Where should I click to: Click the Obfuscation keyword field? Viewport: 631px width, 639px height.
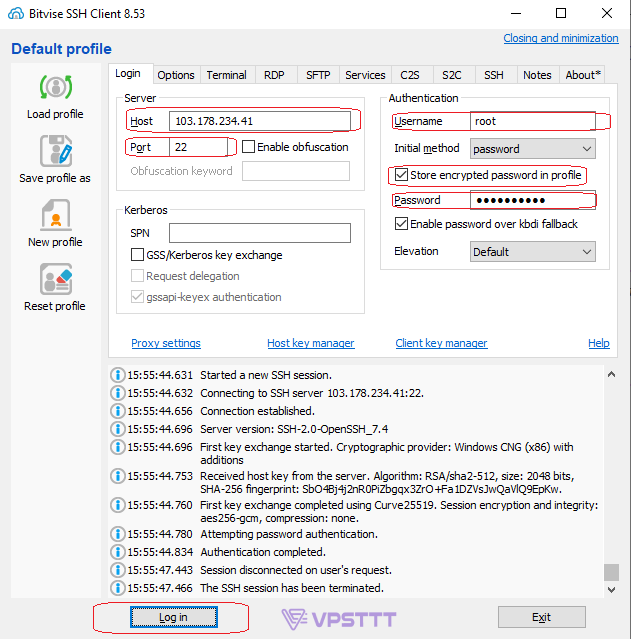296,171
